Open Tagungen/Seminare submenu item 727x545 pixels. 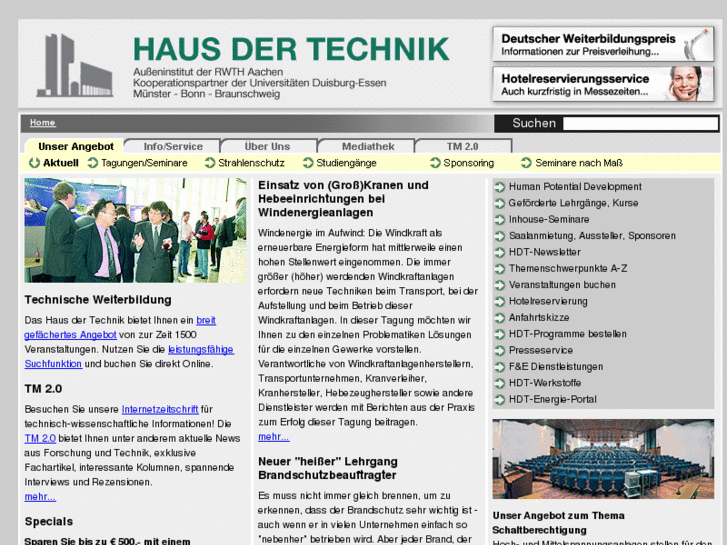(144, 163)
